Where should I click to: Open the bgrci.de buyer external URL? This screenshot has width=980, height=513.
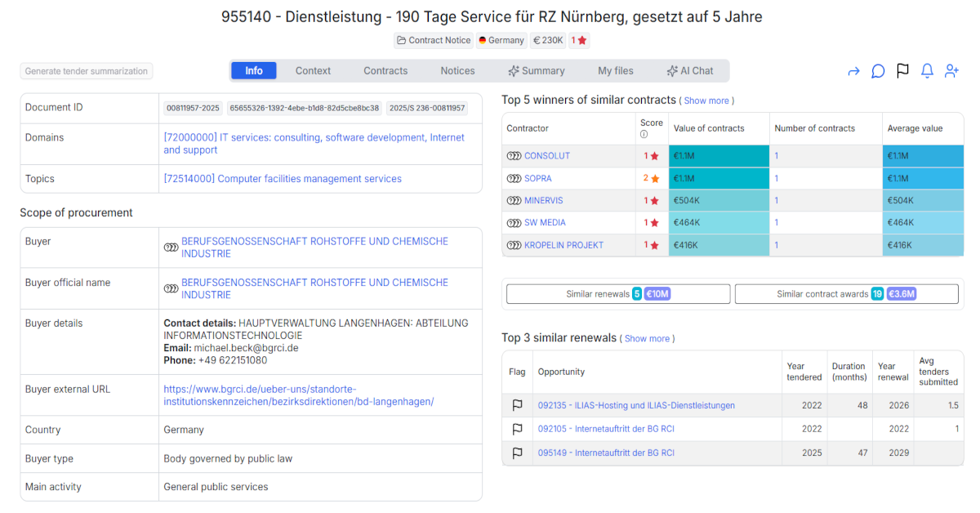coord(299,395)
